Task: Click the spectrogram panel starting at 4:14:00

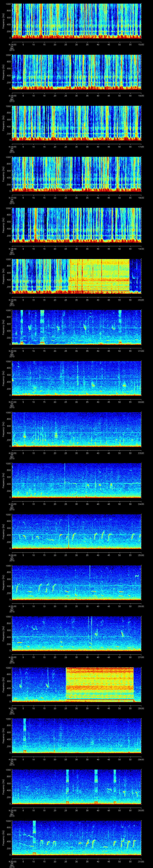Action: pyautogui.click(x=77, y=21)
